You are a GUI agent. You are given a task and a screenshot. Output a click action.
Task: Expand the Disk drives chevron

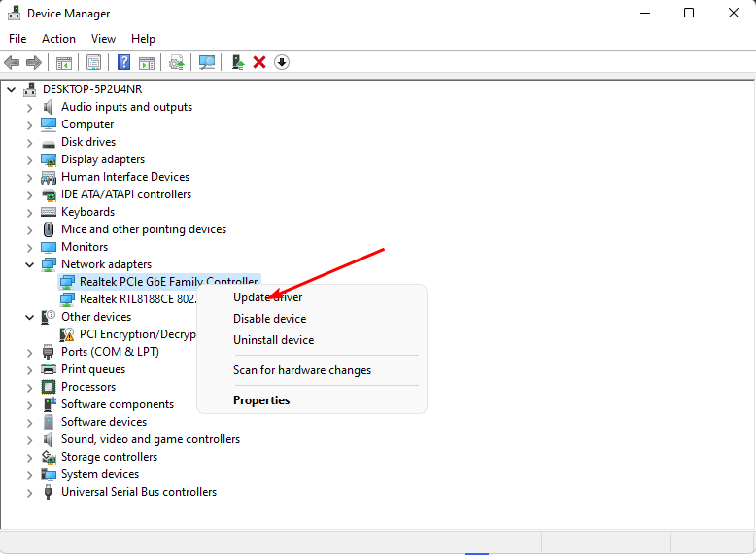(30, 143)
